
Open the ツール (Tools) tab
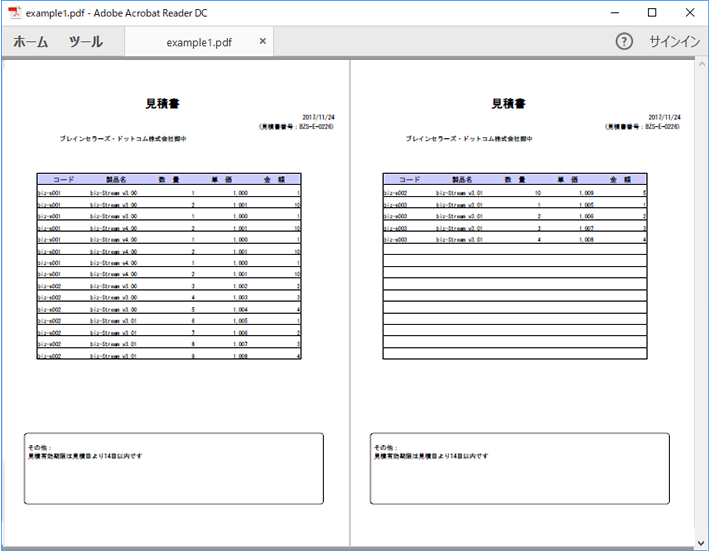pos(86,42)
